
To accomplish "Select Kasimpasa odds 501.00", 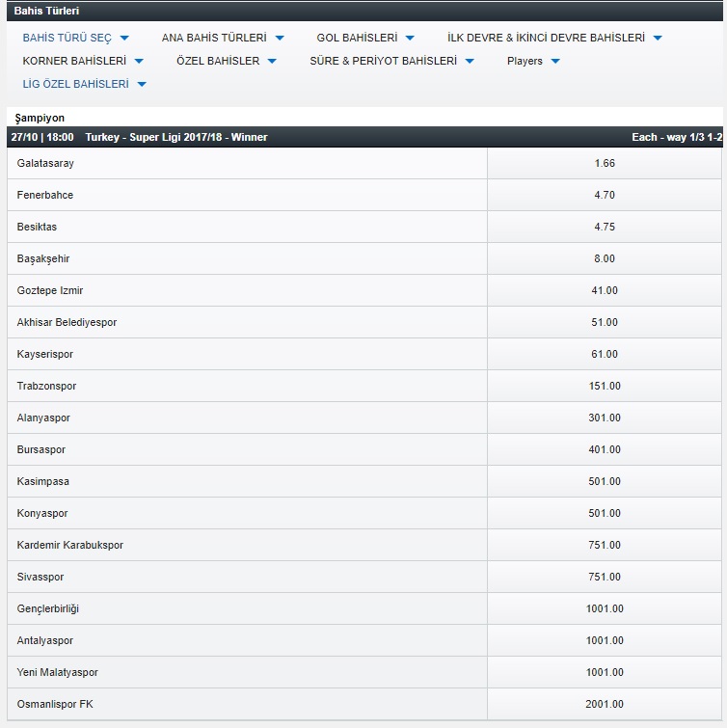I will pyautogui.click(x=605, y=481).
